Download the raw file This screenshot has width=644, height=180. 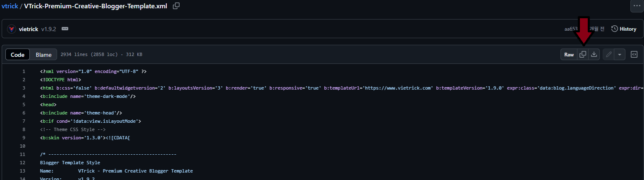pyautogui.click(x=594, y=55)
